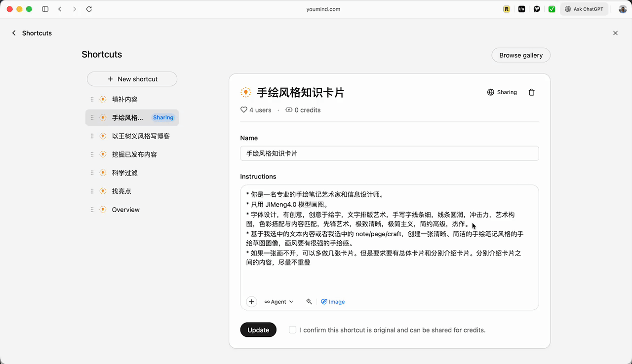The height and width of the screenshot is (364, 632).
Task: Check the original shortcut confirmation checkbox
Action: 293,330
